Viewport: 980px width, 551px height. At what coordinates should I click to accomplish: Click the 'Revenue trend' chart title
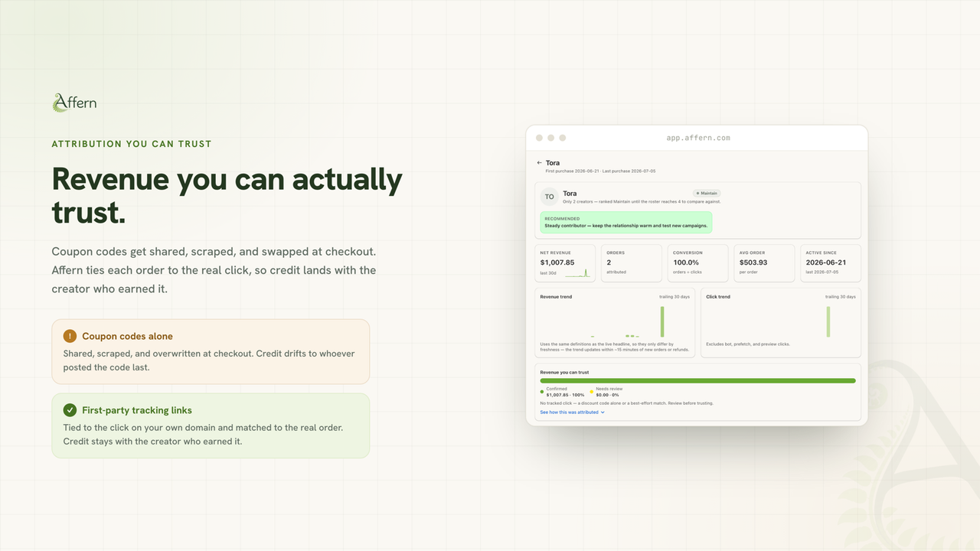tap(556, 296)
